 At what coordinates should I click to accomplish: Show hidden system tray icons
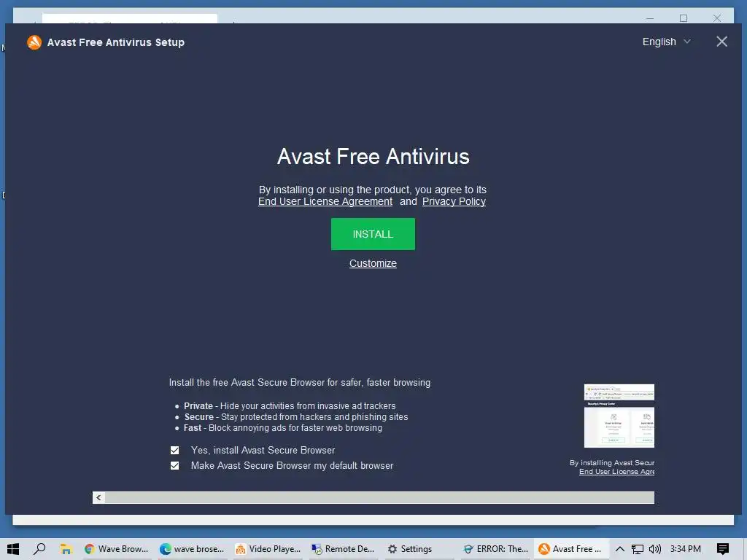[619, 549]
